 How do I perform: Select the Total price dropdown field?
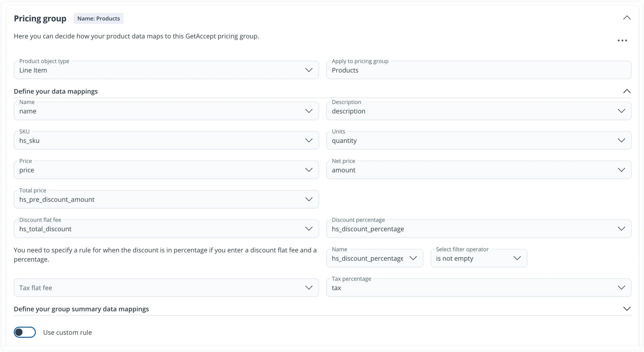[x=166, y=199]
